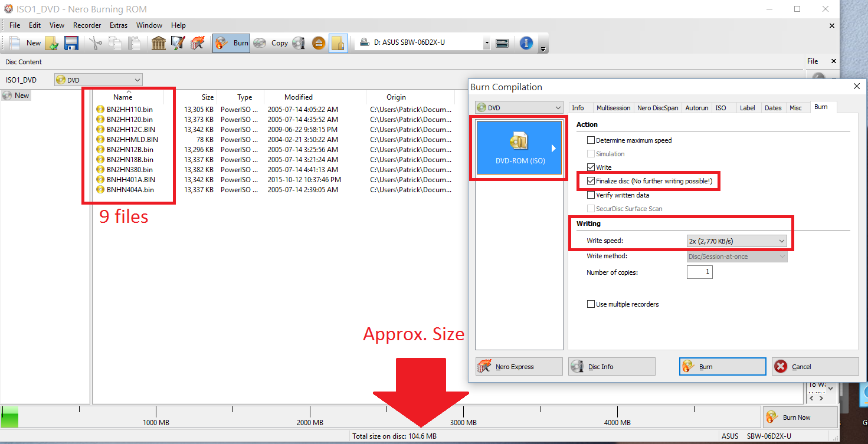Click the Burn button in Burn Compilation dialog
Image resolution: width=868 pixels, height=444 pixels.
(x=723, y=366)
